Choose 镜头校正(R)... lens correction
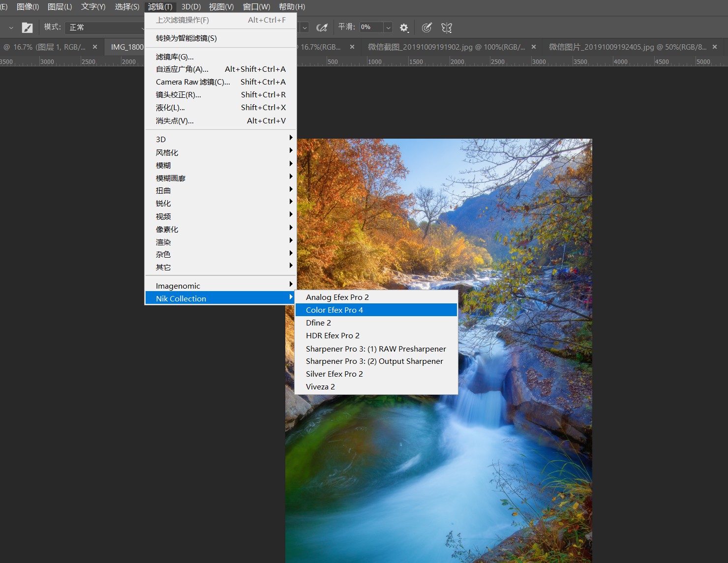Viewport: 728px width, 563px height. tap(221, 95)
